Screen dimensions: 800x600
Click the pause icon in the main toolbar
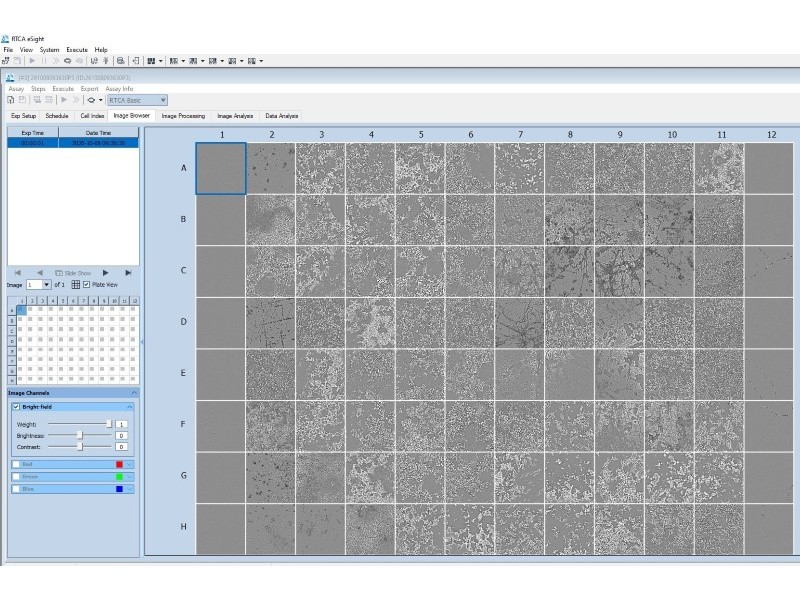[x=44, y=61]
